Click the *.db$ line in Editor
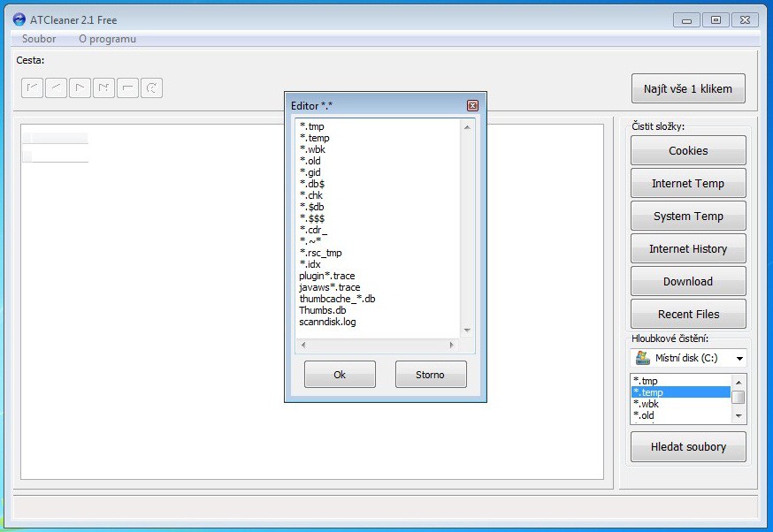Screen dimensions: 773x532 pos(312,184)
